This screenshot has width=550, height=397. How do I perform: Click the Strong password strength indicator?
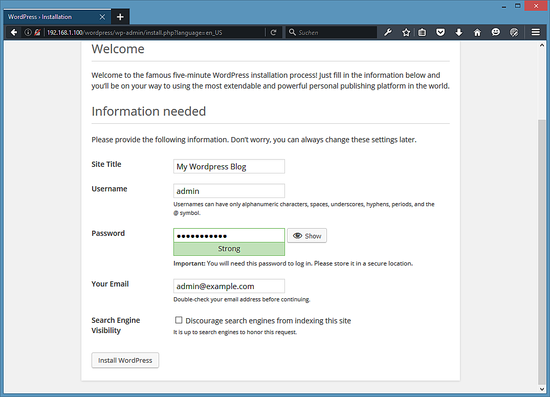point(229,249)
